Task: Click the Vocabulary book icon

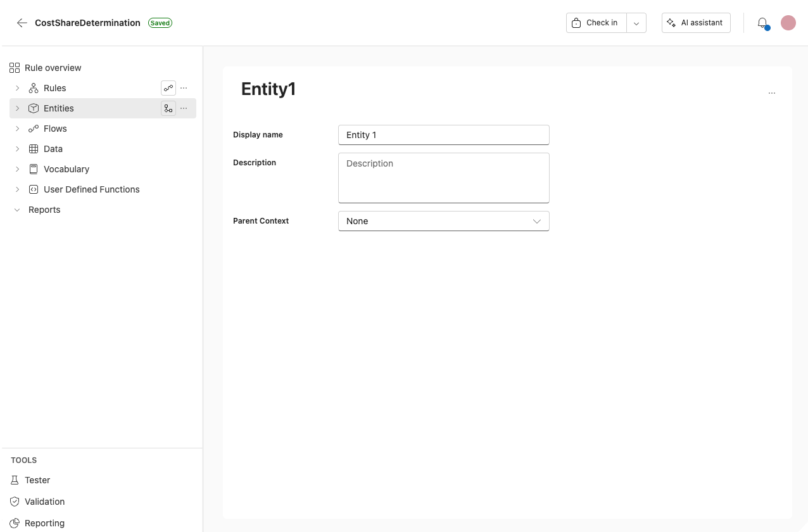Action: click(x=34, y=169)
